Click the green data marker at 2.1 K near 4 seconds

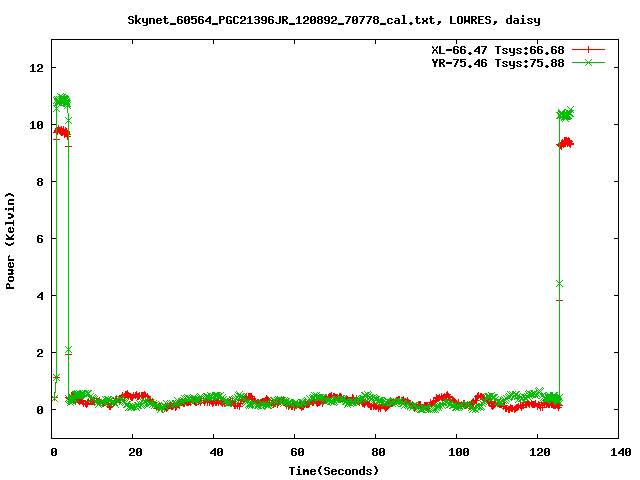[x=68, y=349]
